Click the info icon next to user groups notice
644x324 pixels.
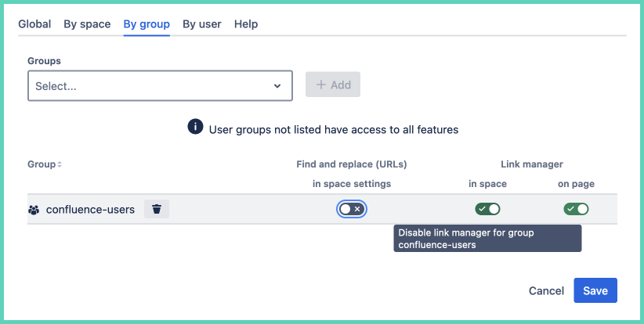[x=196, y=128]
